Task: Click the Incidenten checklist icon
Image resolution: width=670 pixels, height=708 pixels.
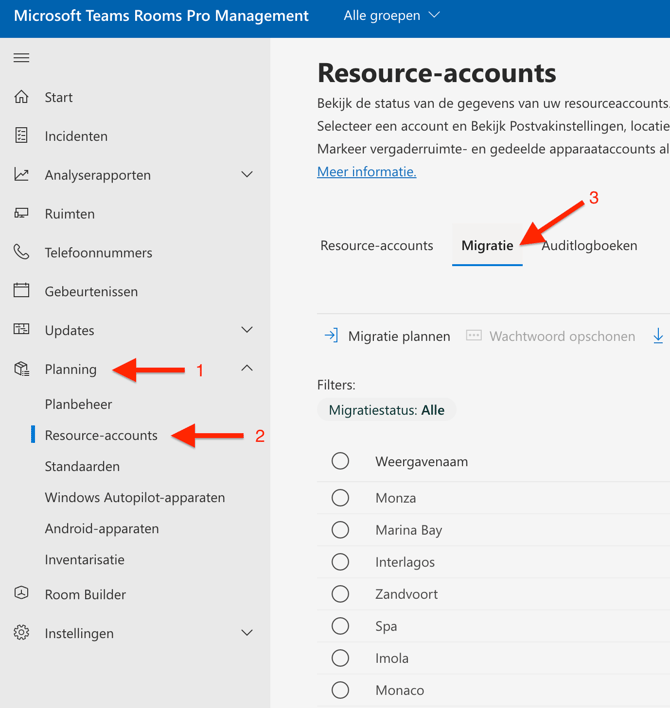Action: coord(21,135)
